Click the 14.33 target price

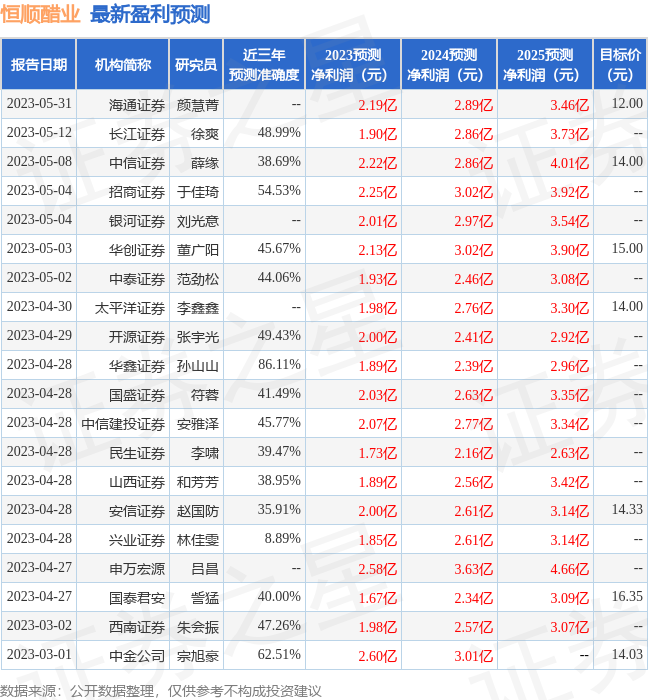point(627,510)
